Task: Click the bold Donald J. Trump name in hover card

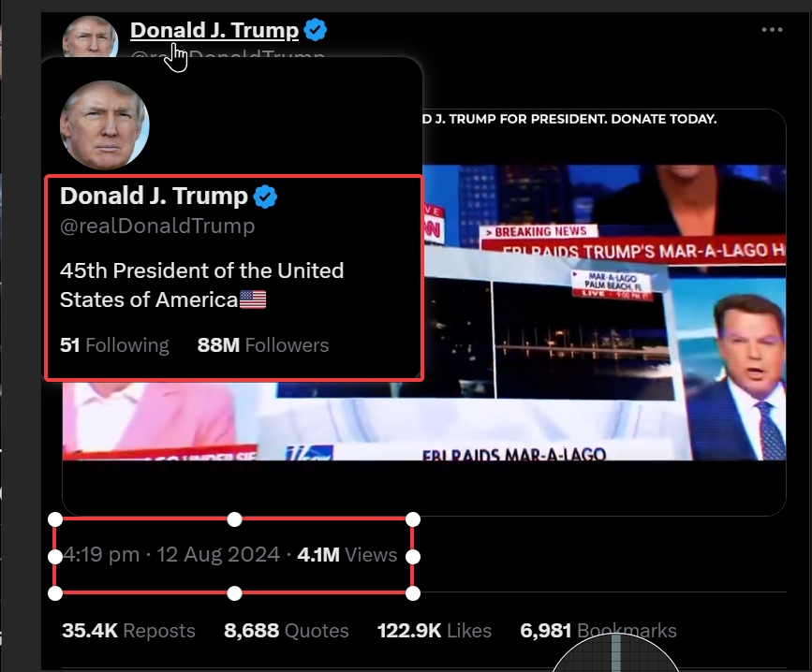Action: 154,196
